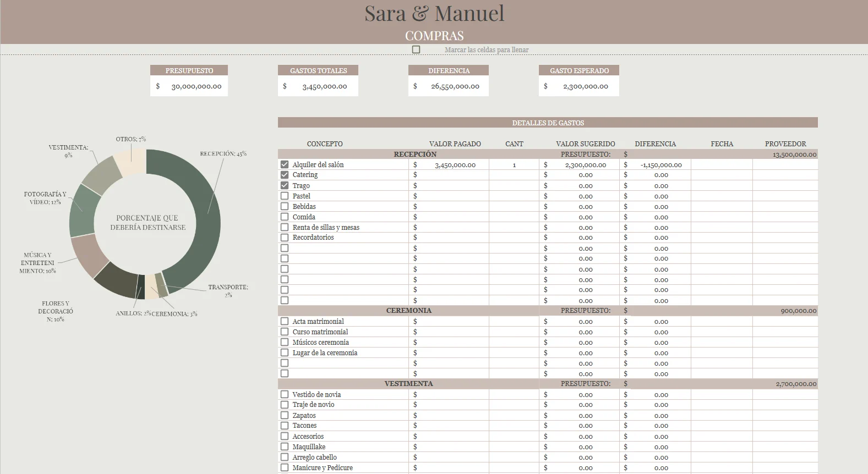Check the Accesorios checkbox

point(285,436)
